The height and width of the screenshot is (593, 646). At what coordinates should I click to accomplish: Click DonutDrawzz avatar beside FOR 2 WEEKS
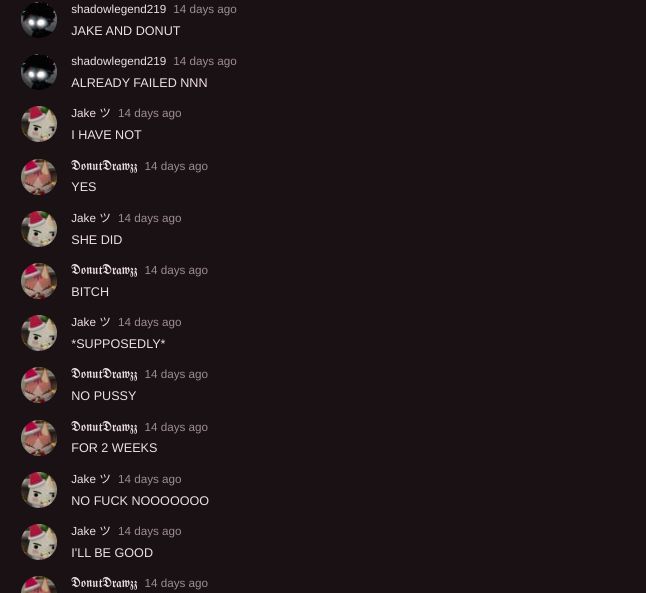click(39, 438)
